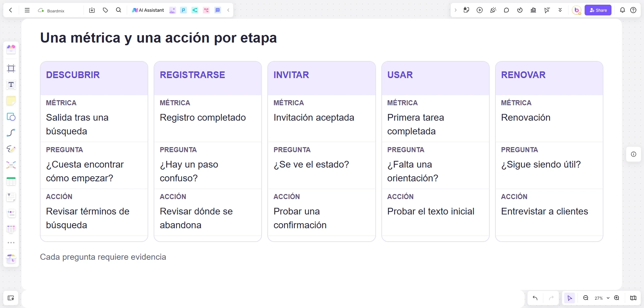Open more tools ellipsis in sidebar
This screenshot has height=308, width=644.
tap(11, 243)
